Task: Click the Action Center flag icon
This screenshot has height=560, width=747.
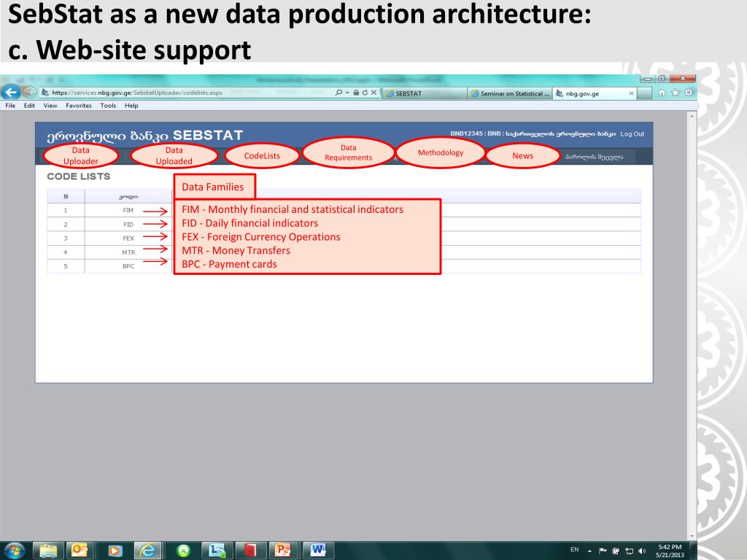Action: point(603,551)
